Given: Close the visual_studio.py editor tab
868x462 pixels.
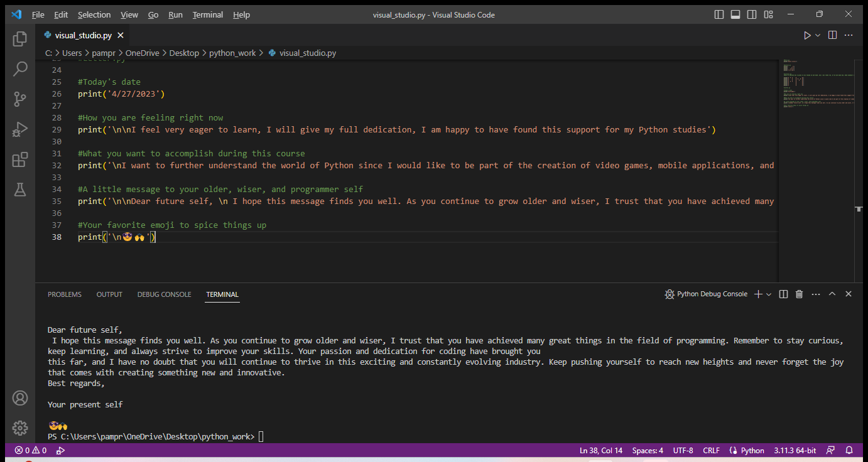Looking at the screenshot, I should point(121,36).
